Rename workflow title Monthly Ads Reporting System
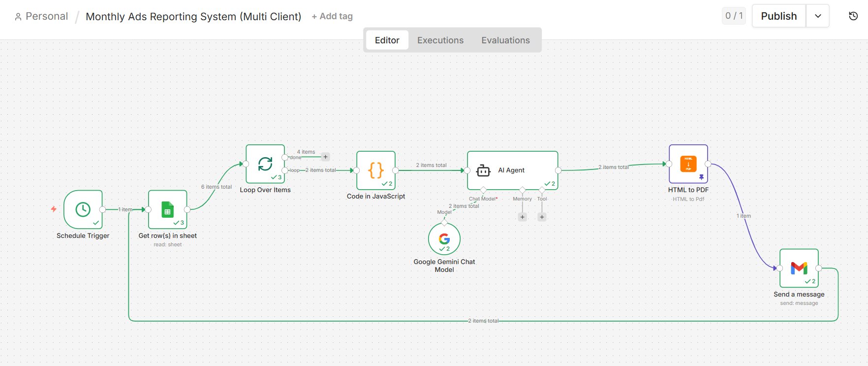The height and width of the screenshot is (366, 868). click(x=193, y=16)
